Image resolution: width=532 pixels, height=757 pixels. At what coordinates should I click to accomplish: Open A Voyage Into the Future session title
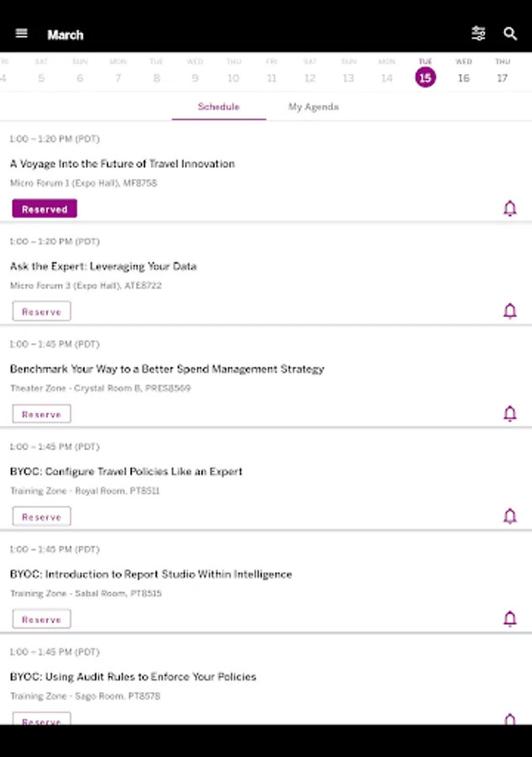point(122,164)
